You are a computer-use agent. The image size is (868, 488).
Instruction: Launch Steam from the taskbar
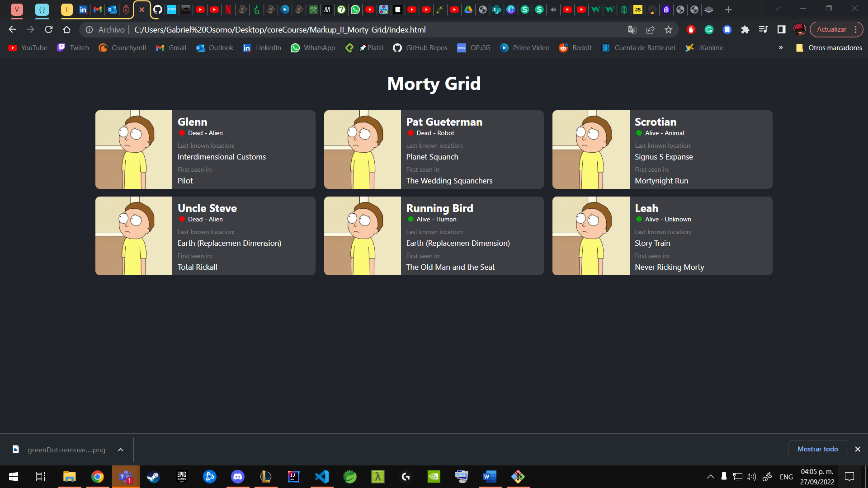(153, 476)
